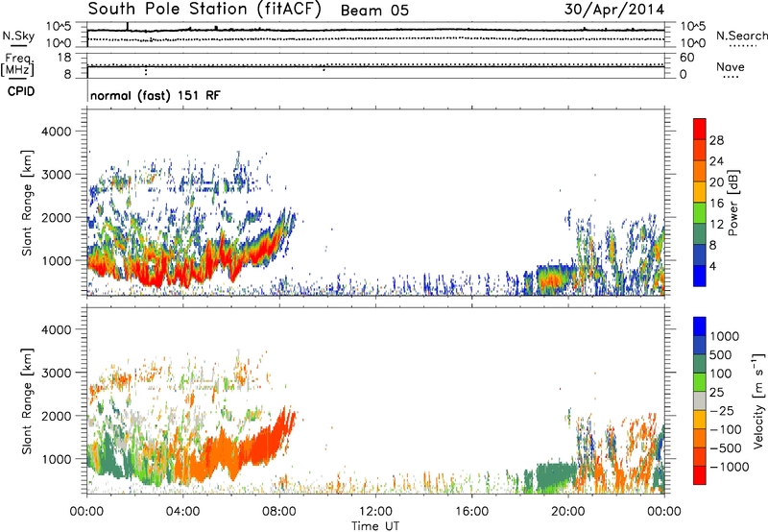Click the date "30/Apr/2014"
The image size is (768, 532).
[614, 10]
